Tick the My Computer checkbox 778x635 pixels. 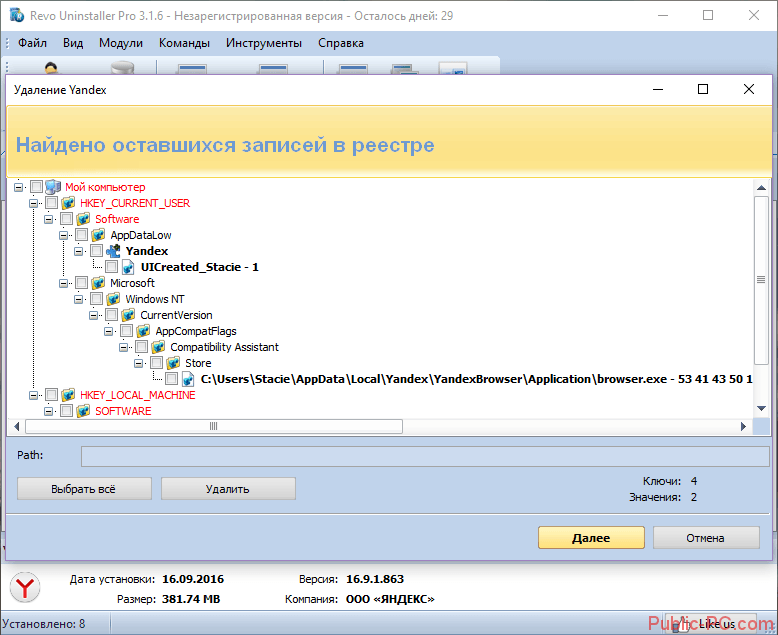pos(36,187)
